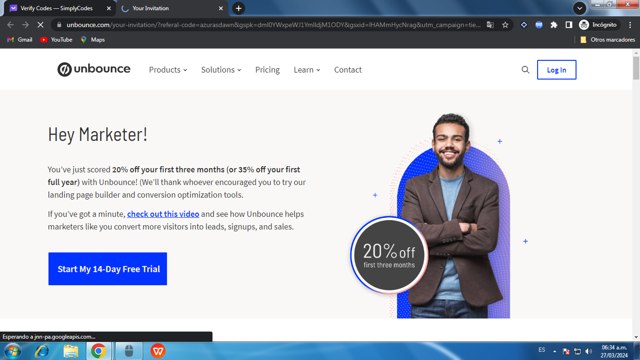This screenshot has width=640, height=360.
Task: Click the page vertical scrollbar thumb
Action: pyautogui.click(x=636, y=67)
